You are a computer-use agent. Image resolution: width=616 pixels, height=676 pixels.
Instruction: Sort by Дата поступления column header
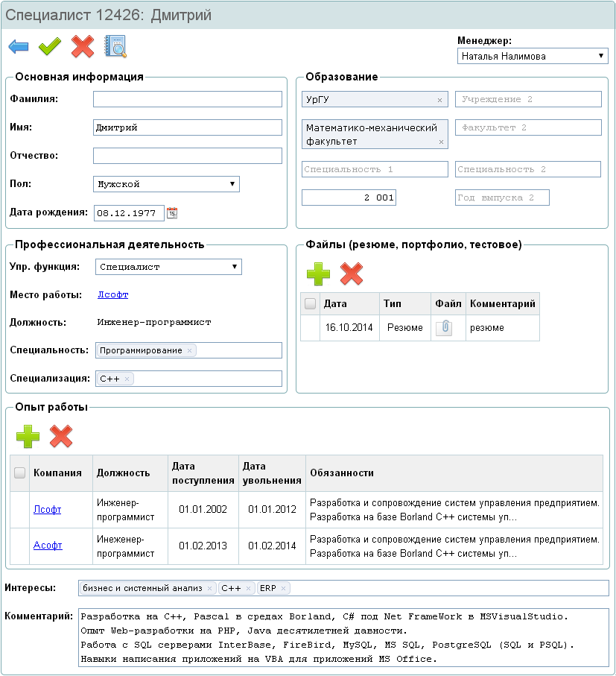[x=203, y=473]
